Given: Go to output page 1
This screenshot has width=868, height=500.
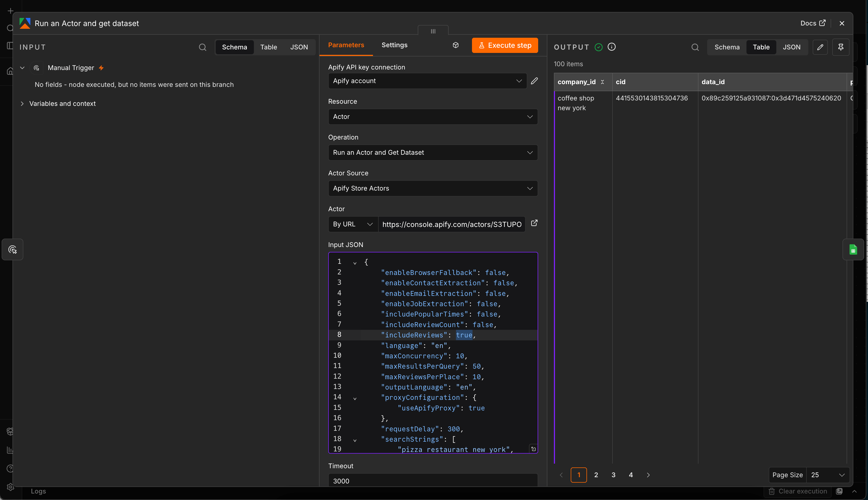Looking at the screenshot, I should (578, 475).
